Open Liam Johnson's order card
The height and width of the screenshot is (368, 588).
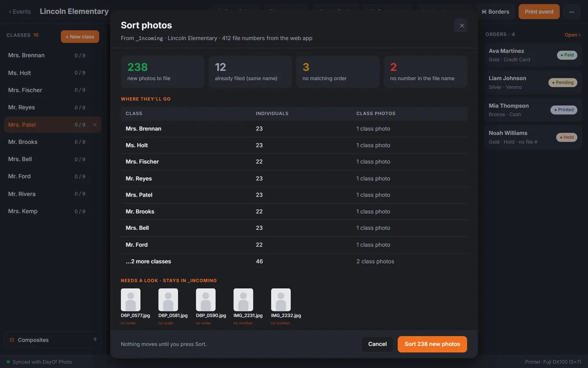[x=533, y=83]
